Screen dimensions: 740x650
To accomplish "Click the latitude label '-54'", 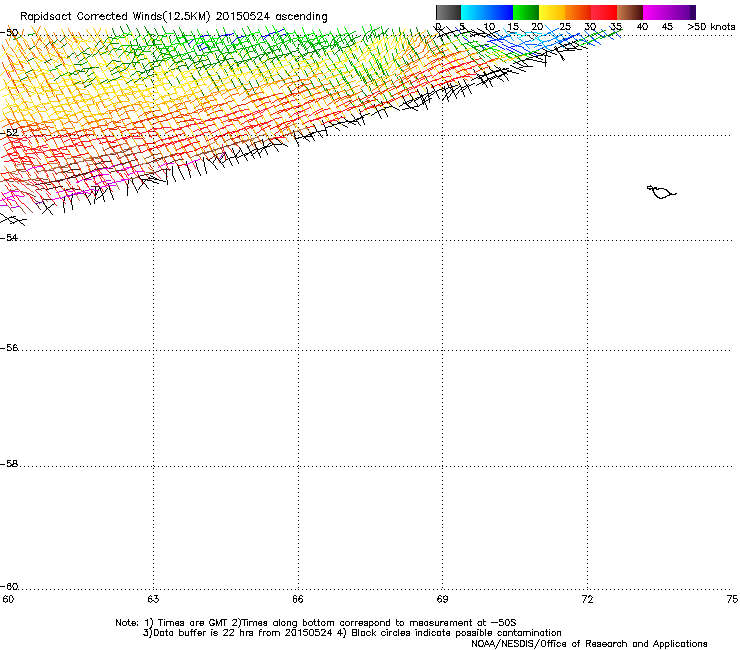I will point(9,237).
